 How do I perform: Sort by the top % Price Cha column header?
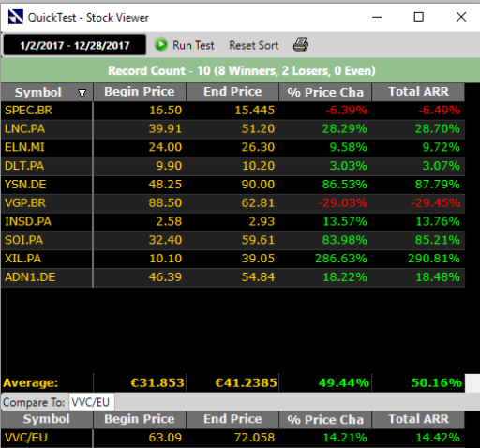(x=325, y=92)
